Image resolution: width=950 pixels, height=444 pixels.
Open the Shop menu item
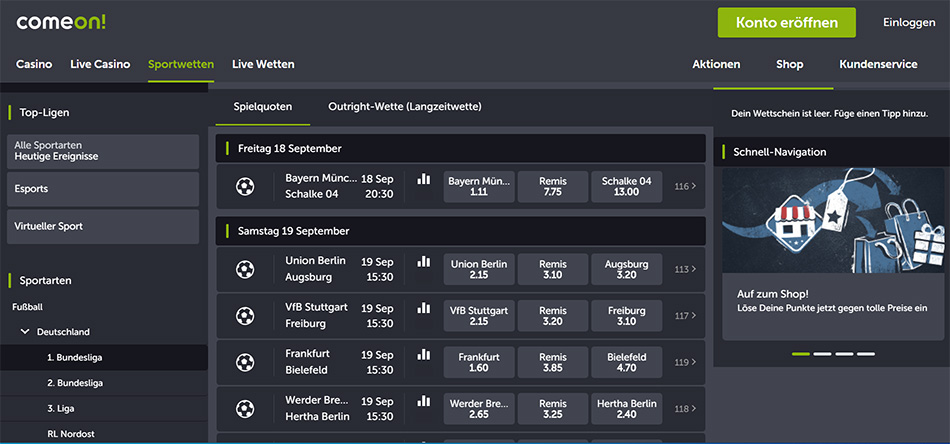[789, 64]
